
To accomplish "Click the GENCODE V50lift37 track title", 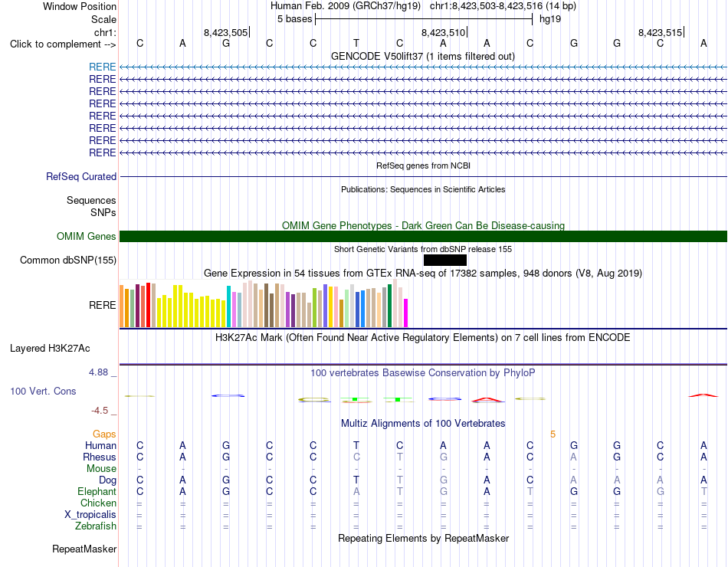I will click(423, 56).
